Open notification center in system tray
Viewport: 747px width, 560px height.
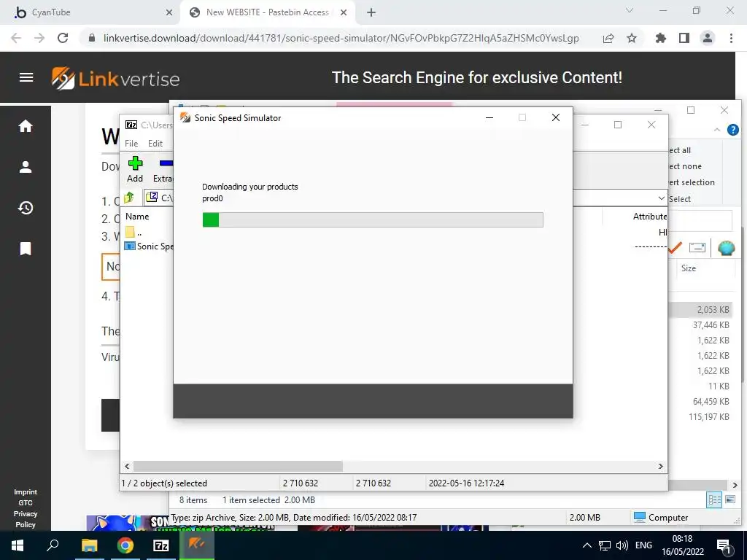724,545
